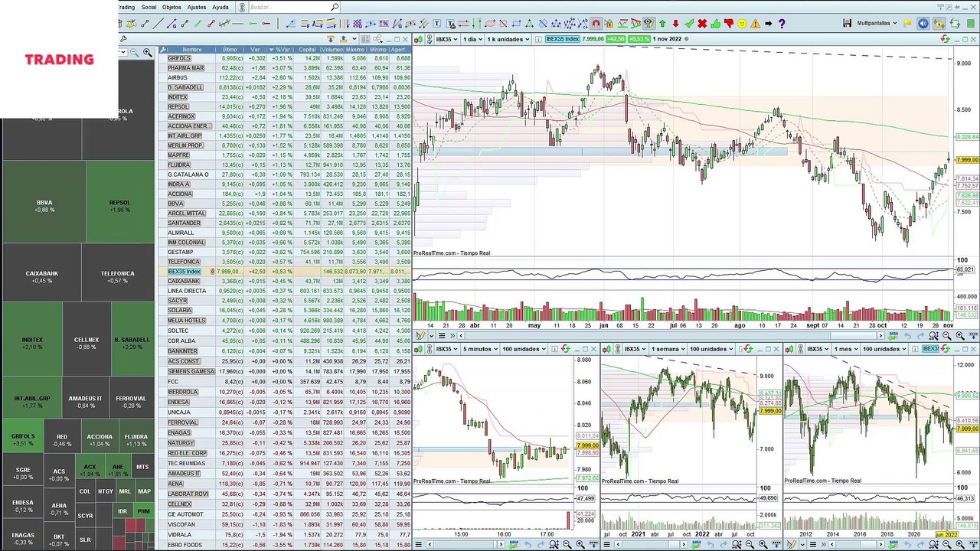This screenshot has height=551, width=980.
Task: Open '100 unidades' dropdown on 5-minute chart
Action: [524, 349]
